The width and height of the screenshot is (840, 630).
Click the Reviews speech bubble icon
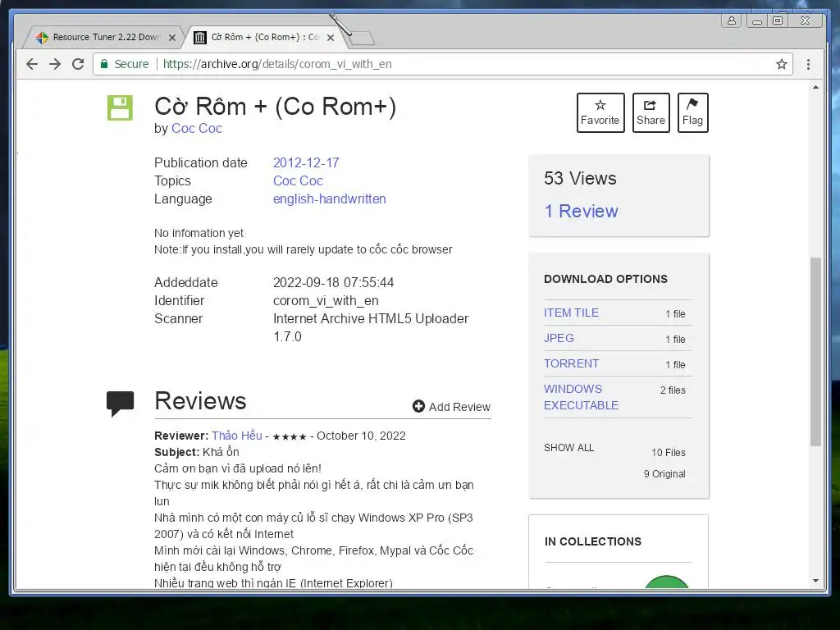[120, 404]
